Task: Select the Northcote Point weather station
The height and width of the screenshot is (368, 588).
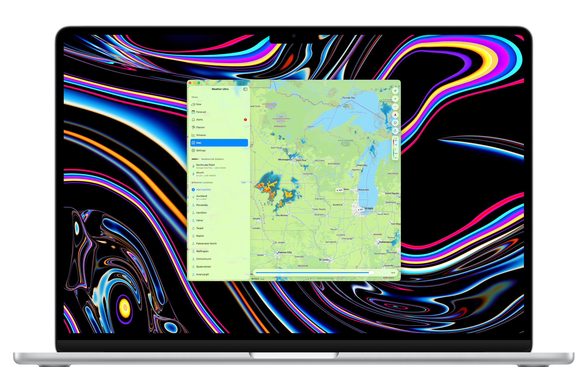Action: [219, 166]
